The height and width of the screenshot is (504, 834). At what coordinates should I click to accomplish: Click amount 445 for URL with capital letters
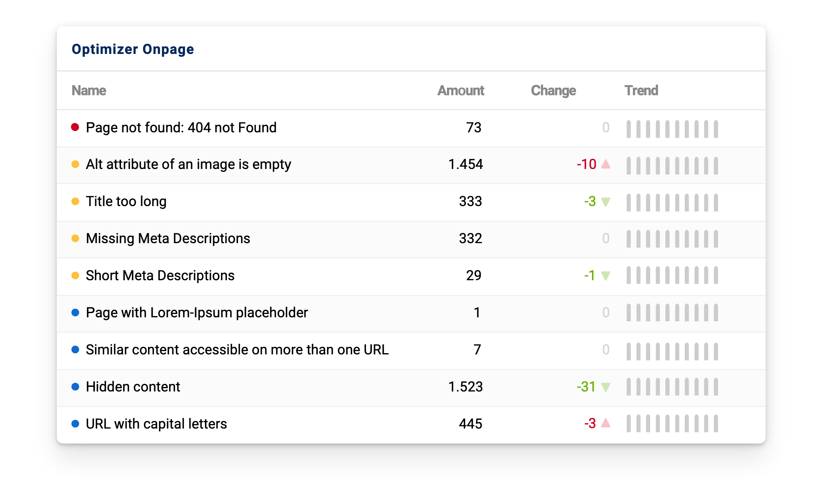[470, 424]
